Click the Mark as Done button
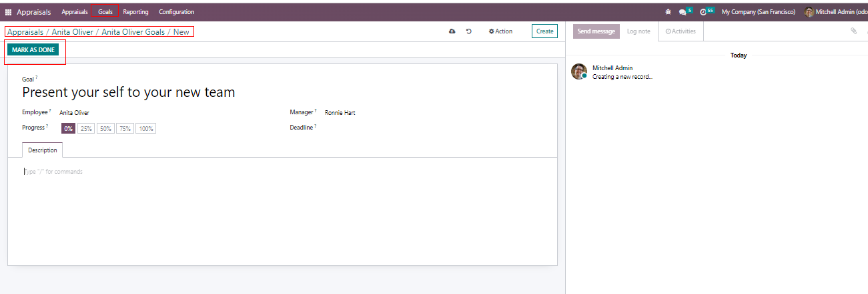 (33, 49)
